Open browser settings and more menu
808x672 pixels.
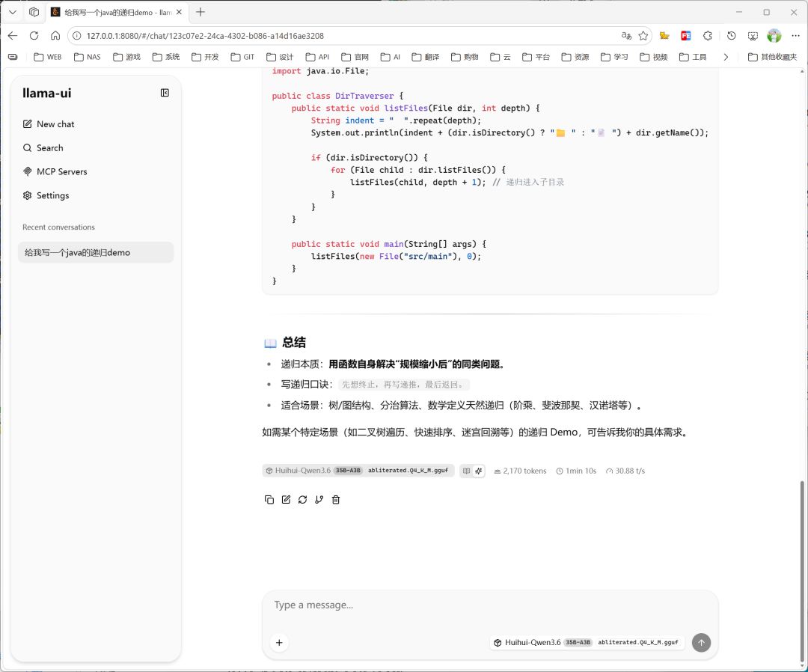795,36
